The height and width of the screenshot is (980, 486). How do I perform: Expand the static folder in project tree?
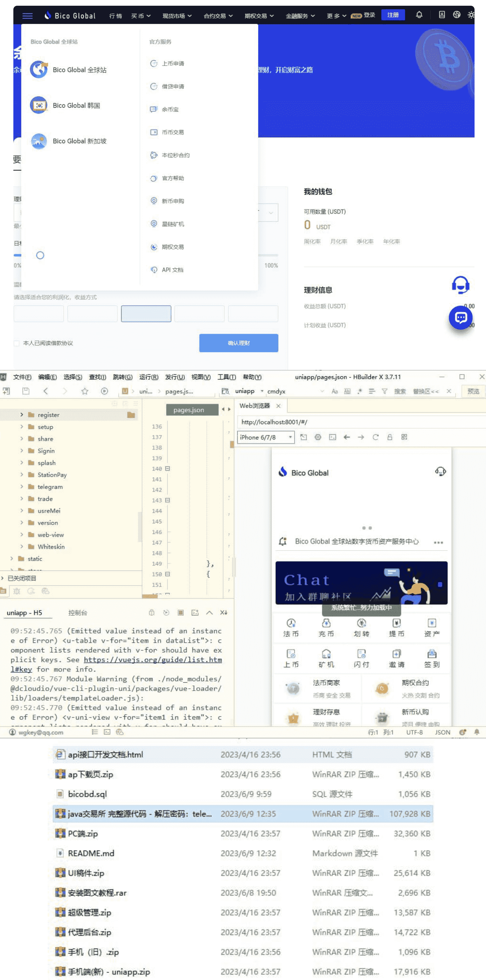12,558
